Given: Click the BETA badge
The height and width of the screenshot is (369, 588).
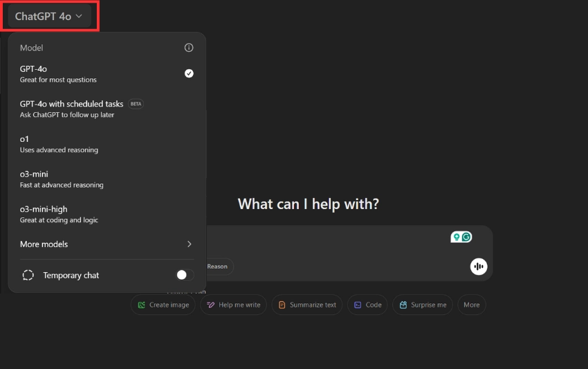Looking at the screenshot, I should coord(136,104).
